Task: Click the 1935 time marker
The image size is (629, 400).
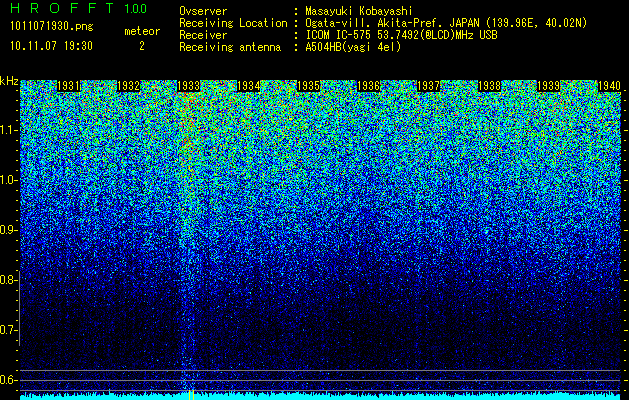Action: (308, 86)
